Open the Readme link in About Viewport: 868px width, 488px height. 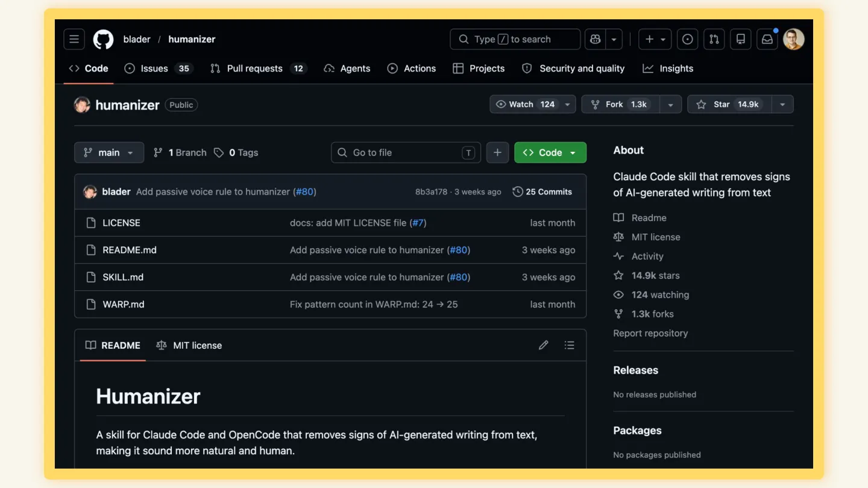click(640, 217)
